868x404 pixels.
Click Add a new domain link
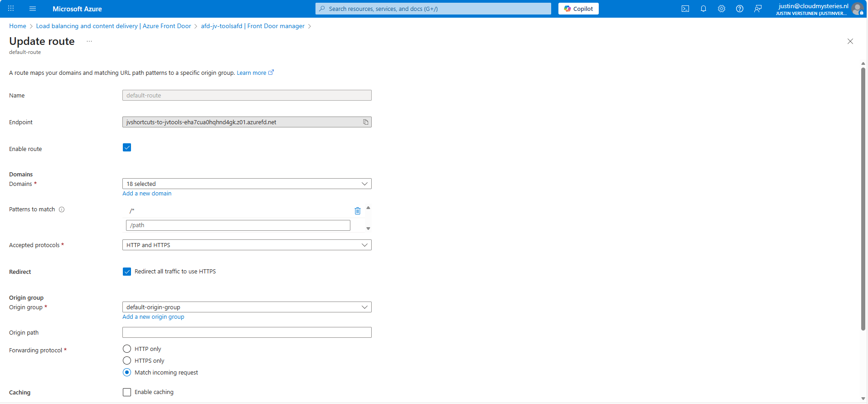(x=147, y=194)
